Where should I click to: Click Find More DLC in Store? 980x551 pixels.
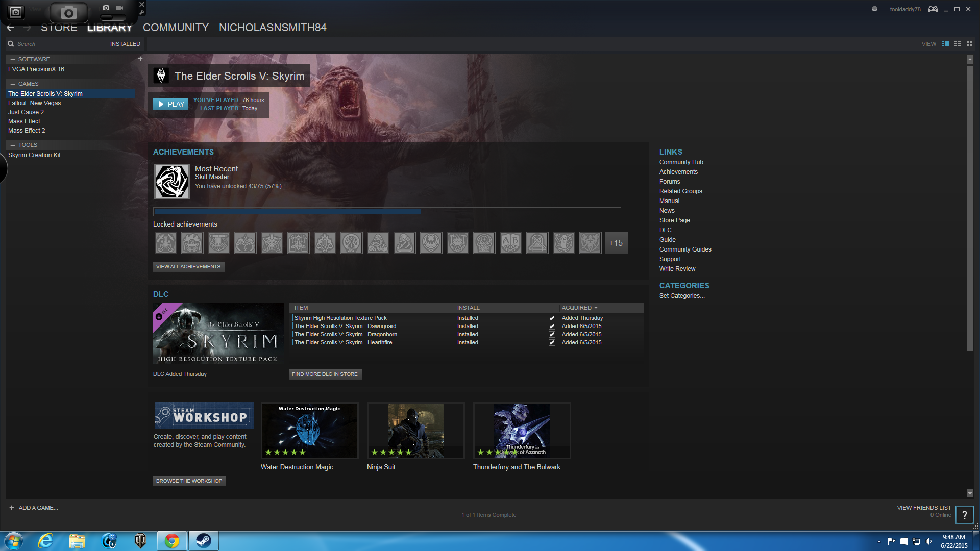325,374
